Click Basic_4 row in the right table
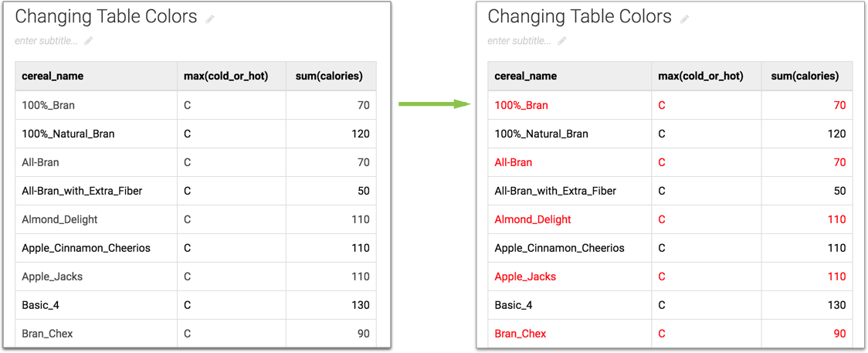This screenshot has height=353, width=868. coord(514,305)
